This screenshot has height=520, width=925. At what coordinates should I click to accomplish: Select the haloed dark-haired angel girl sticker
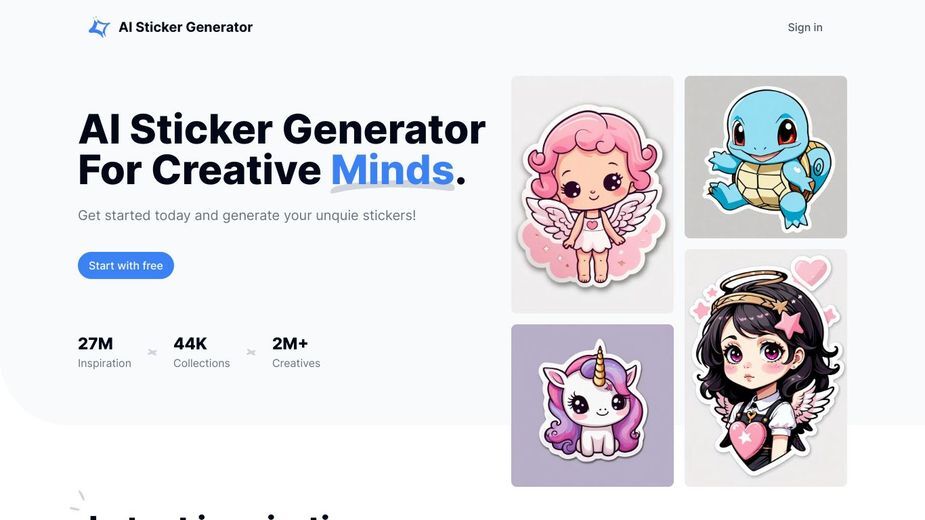[766, 368]
